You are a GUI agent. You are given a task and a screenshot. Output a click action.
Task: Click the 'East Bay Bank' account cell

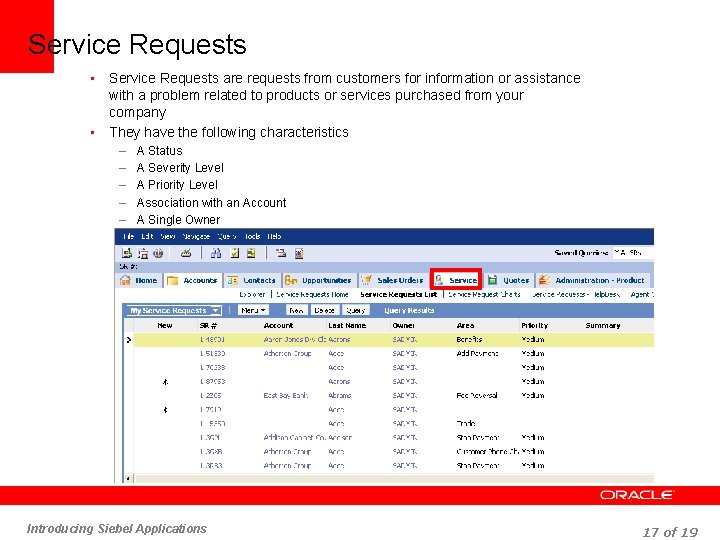point(286,395)
